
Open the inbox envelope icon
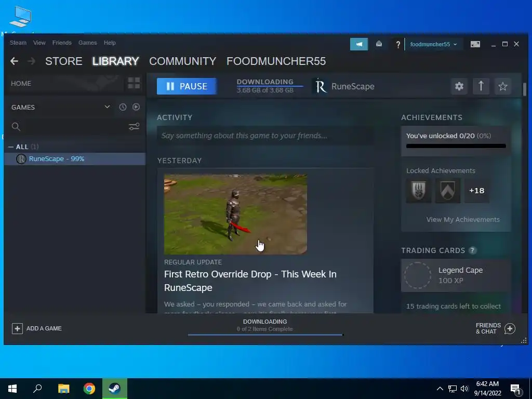[379, 44]
